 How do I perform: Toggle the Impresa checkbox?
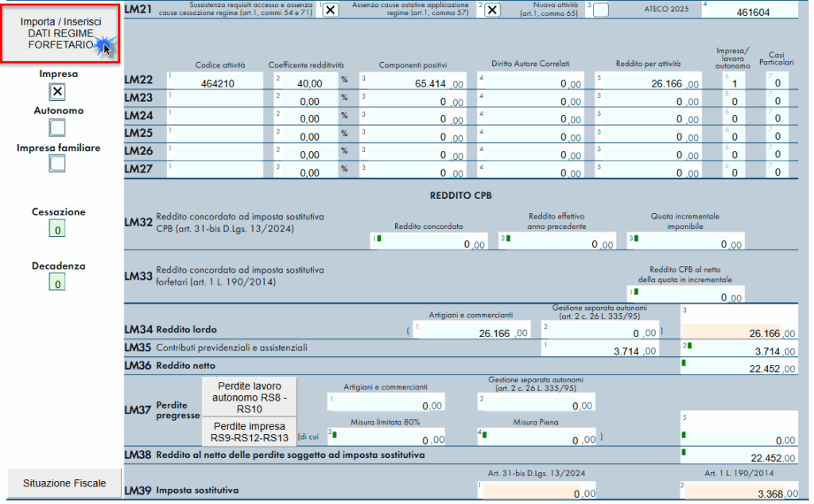coord(57,92)
